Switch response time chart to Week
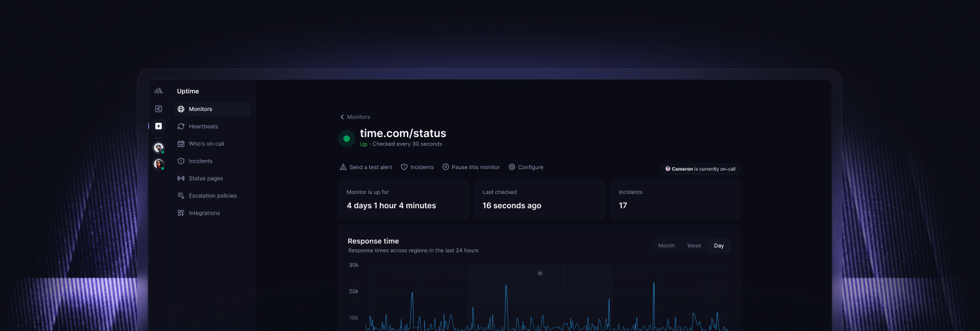This screenshot has height=331, width=980. tap(694, 245)
